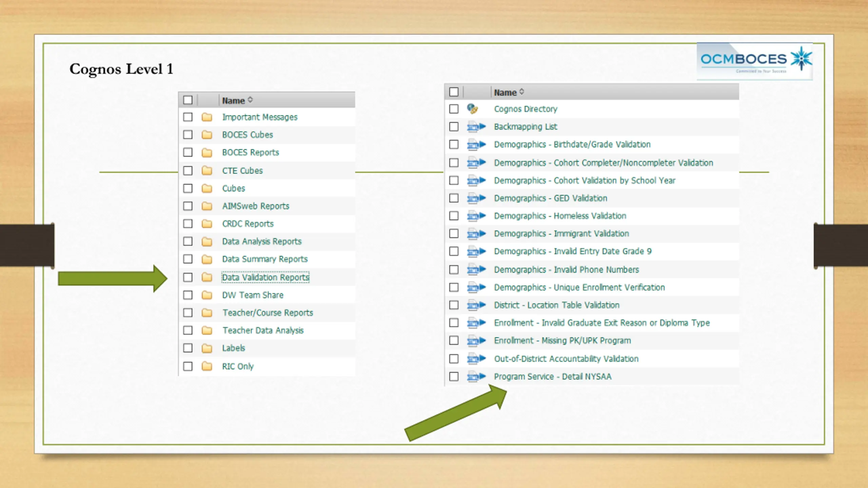868x488 pixels.
Task: Open the Cognos Directory link
Action: [x=526, y=109]
